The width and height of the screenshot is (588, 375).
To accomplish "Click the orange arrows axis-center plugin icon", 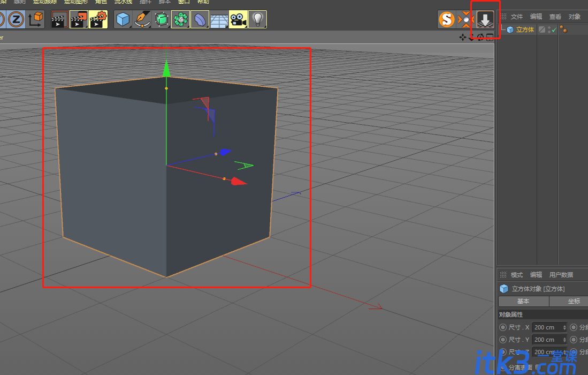I will click(465, 19).
